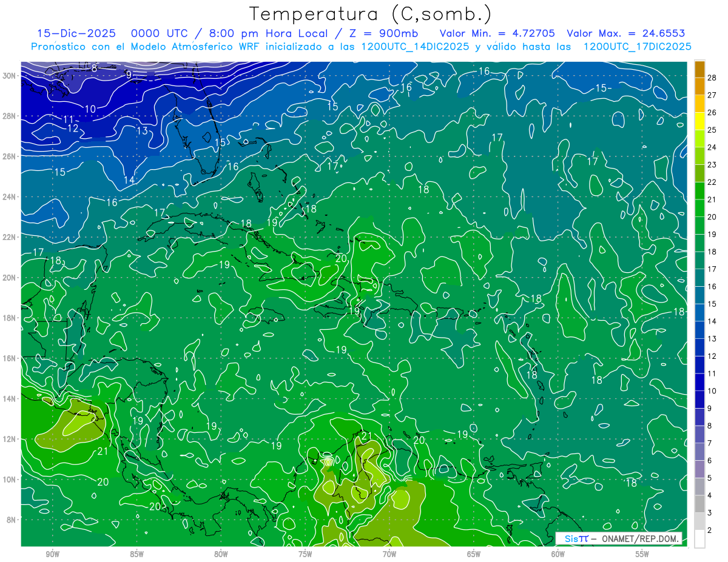The image size is (728, 562).
Task: Click the legend swatch between 15 and 16
Action: click(x=699, y=295)
